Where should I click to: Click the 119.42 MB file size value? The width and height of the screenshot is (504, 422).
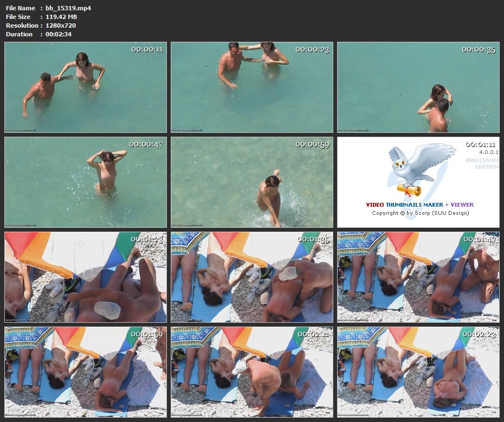pos(61,17)
